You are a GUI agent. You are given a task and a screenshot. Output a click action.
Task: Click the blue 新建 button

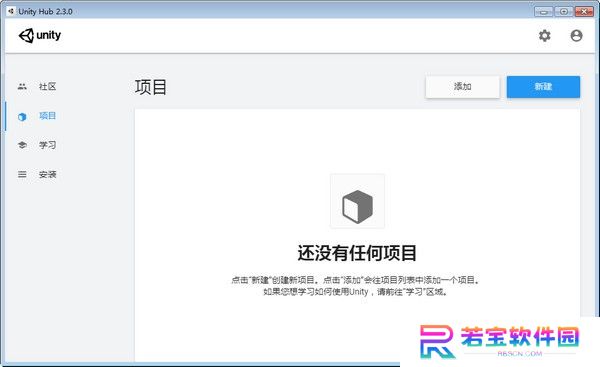click(543, 87)
